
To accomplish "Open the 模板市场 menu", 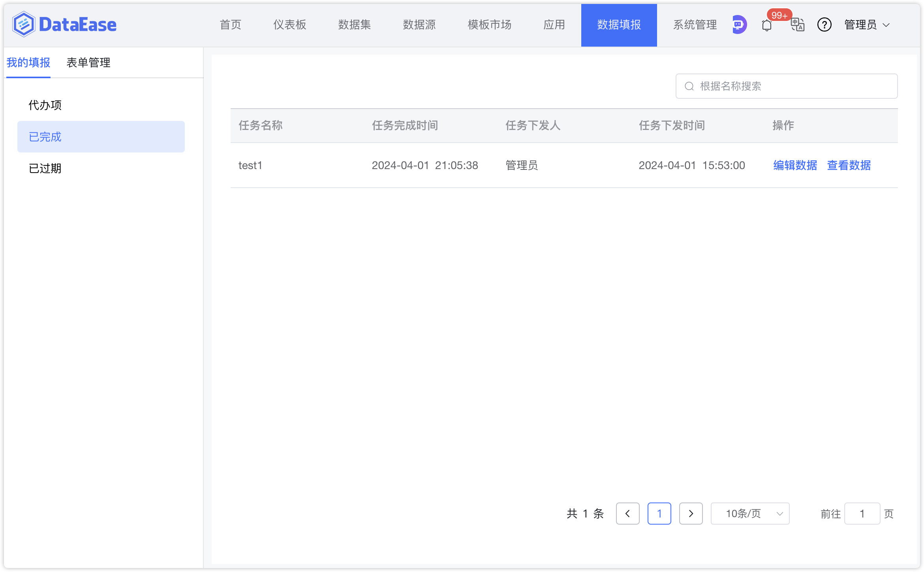I will [x=490, y=24].
